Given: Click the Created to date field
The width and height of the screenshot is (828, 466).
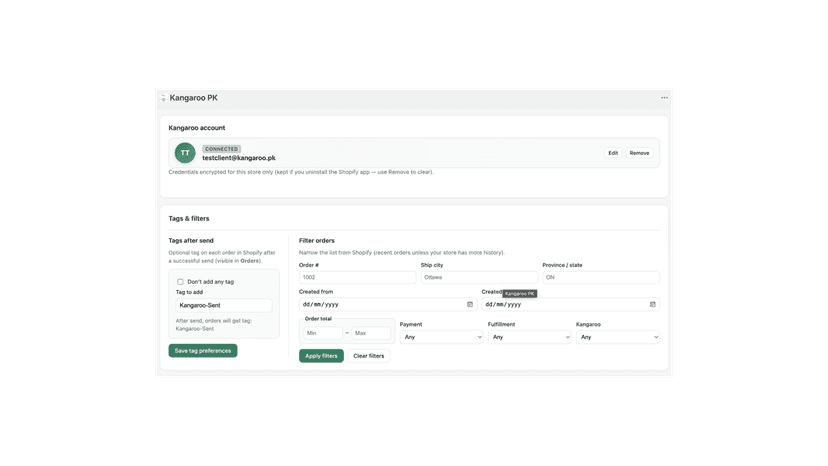Looking at the screenshot, I should tap(570, 304).
